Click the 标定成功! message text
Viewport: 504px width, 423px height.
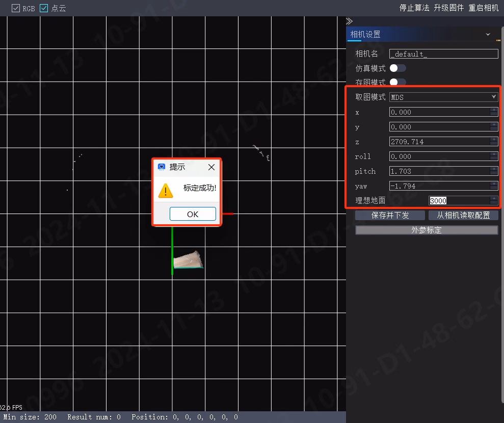click(200, 188)
